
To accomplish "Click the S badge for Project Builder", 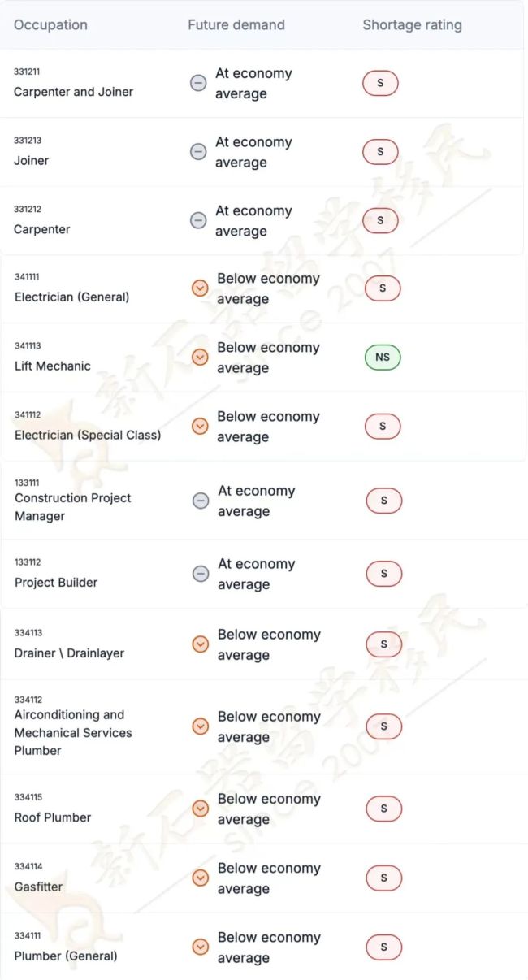I will pyautogui.click(x=384, y=574).
